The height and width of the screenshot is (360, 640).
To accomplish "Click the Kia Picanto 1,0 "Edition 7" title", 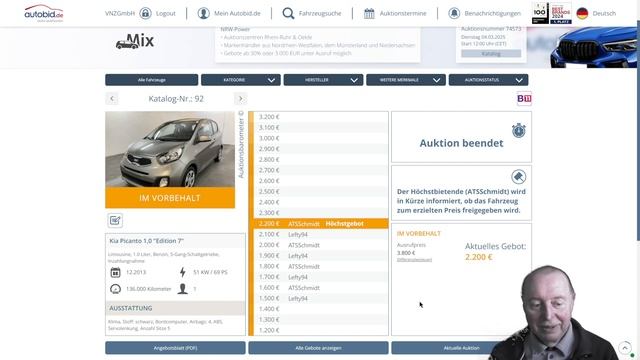I will pos(147,241).
